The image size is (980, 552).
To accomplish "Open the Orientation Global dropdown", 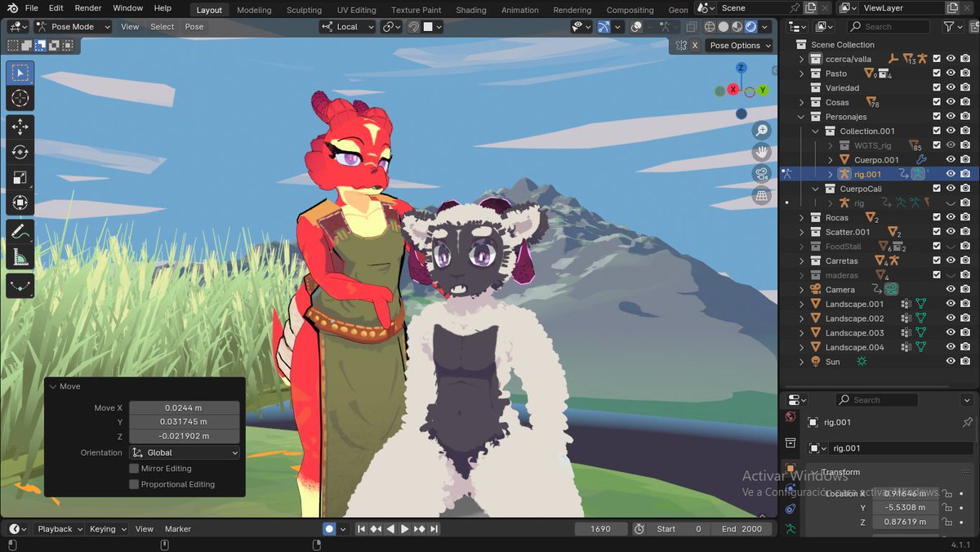I will 185,452.
